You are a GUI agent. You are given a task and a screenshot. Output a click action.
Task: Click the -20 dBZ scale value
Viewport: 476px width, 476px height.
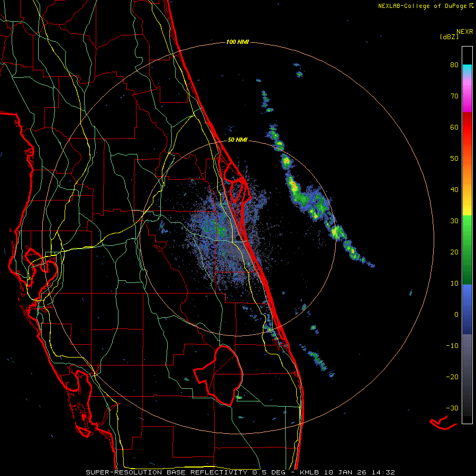point(452,377)
